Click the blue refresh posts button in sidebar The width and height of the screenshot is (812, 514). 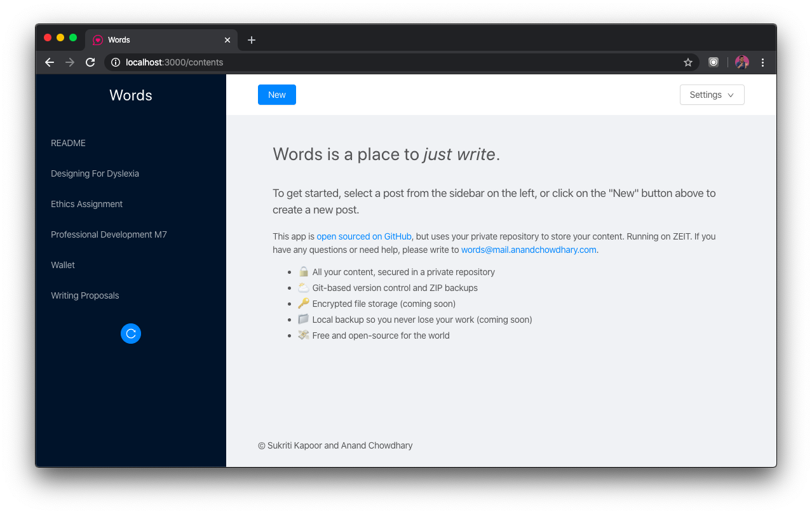pos(131,334)
